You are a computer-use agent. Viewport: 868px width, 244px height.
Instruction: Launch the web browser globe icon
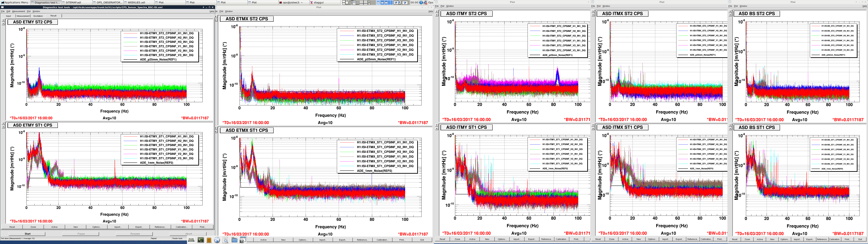tap(217, 240)
